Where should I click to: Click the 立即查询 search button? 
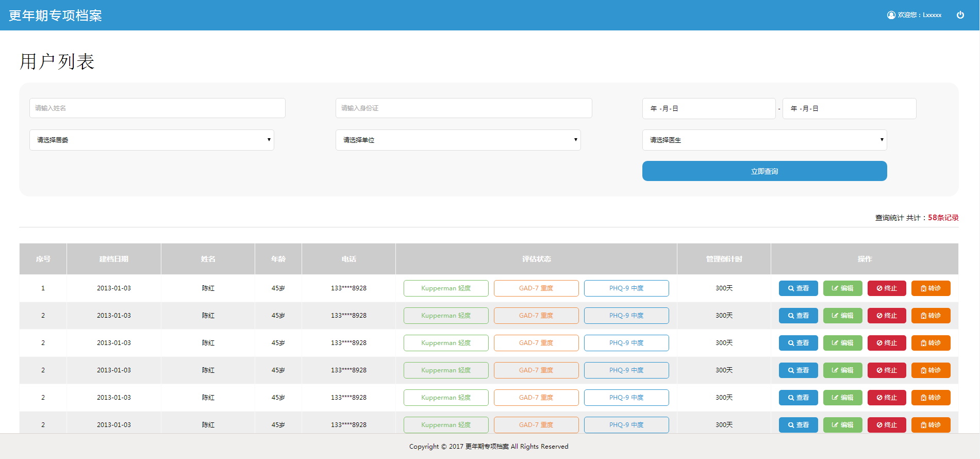point(764,171)
